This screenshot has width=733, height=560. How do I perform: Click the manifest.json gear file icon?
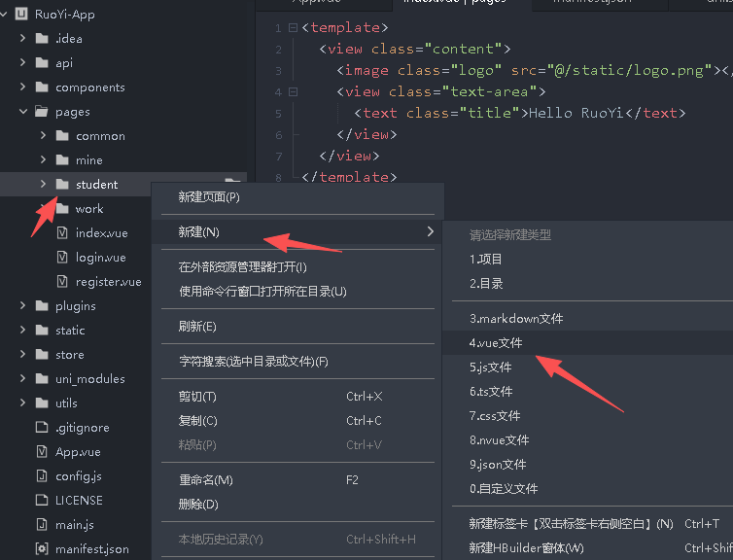(41, 549)
